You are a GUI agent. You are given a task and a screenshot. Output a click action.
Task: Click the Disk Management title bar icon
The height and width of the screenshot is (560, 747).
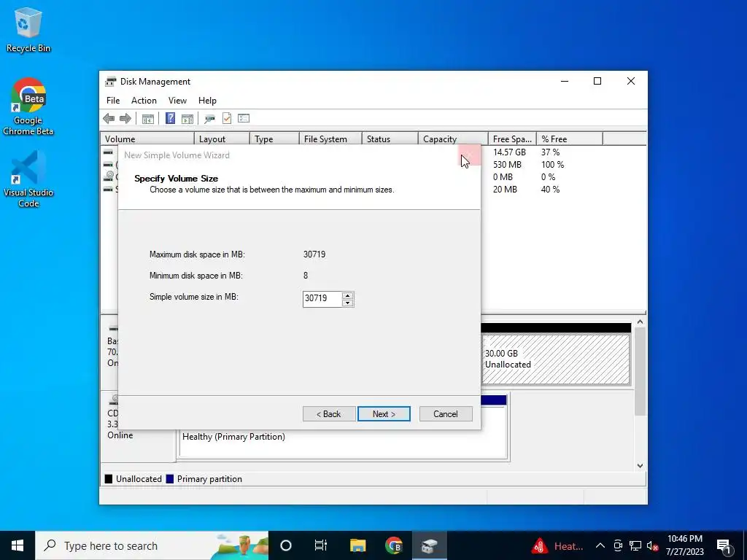click(111, 82)
